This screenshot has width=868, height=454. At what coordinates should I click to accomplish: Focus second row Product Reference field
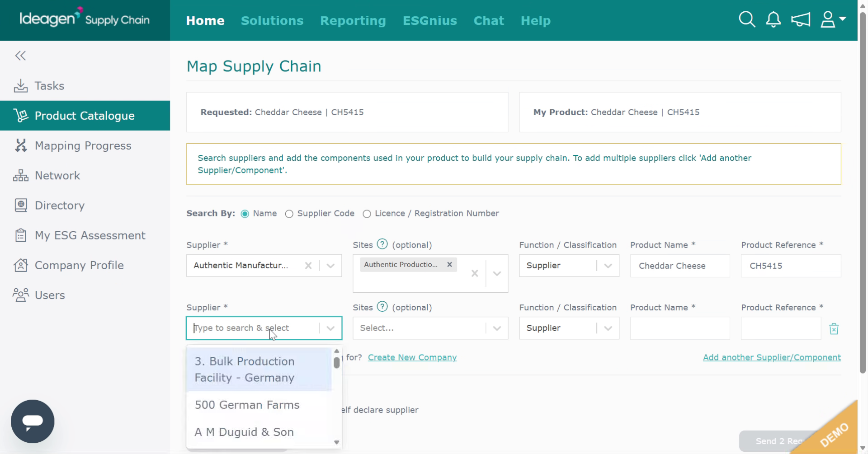pos(781,328)
